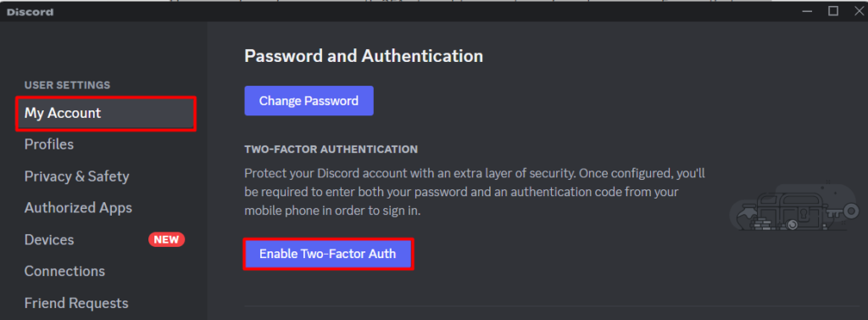The width and height of the screenshot is (868, 320).
Task: Click Enable Two-Factor Auth button
Action: pos(328,254)
